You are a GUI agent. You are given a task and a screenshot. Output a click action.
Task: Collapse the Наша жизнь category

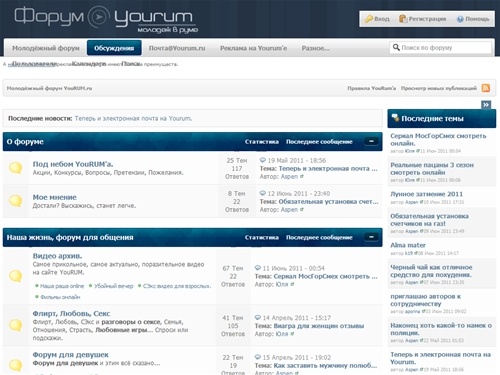[x=371, y=237]
